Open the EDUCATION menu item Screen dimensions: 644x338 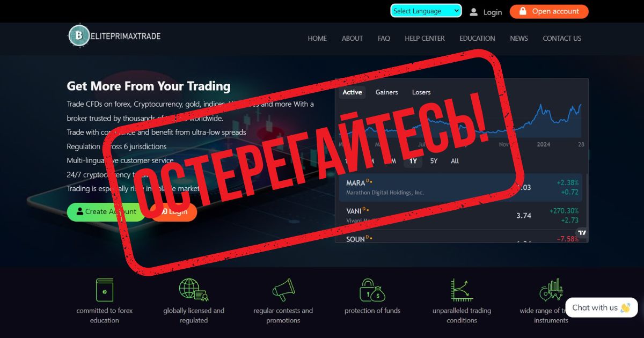point(477,38)
